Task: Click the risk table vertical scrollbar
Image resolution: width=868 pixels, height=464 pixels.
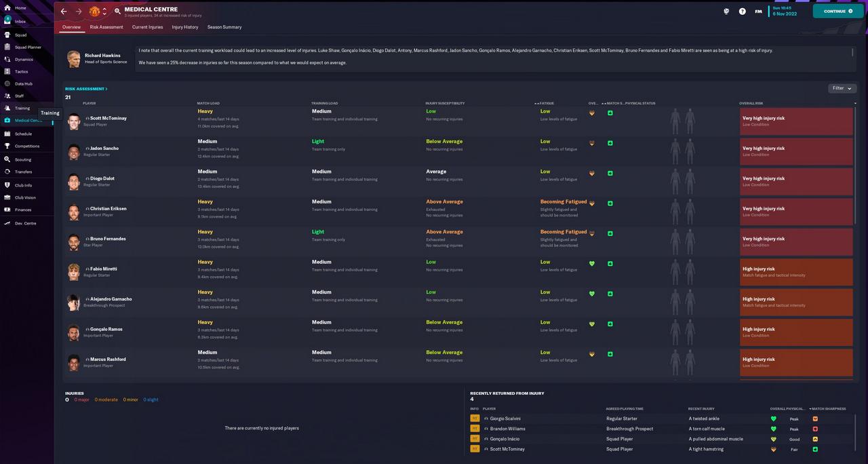Action: (856, 166)
